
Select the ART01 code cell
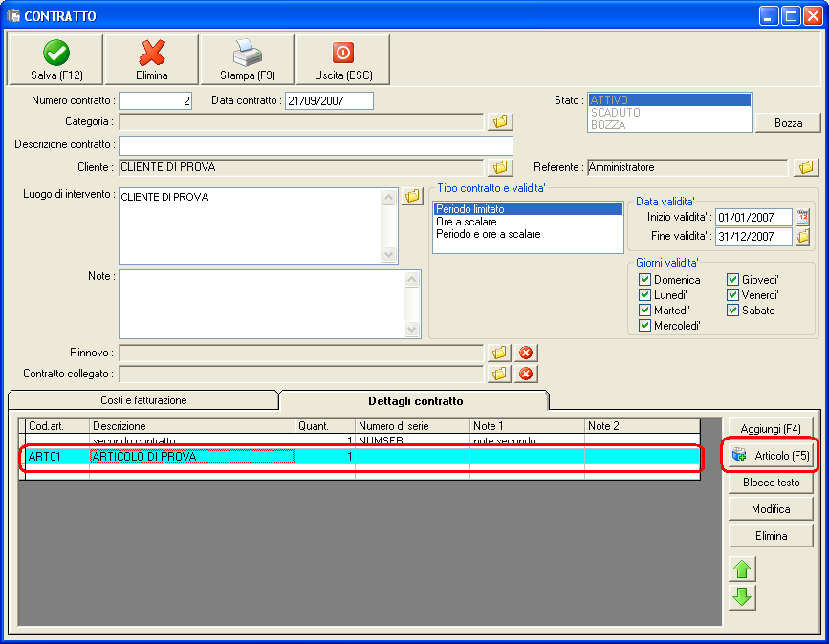pos(57,457)
